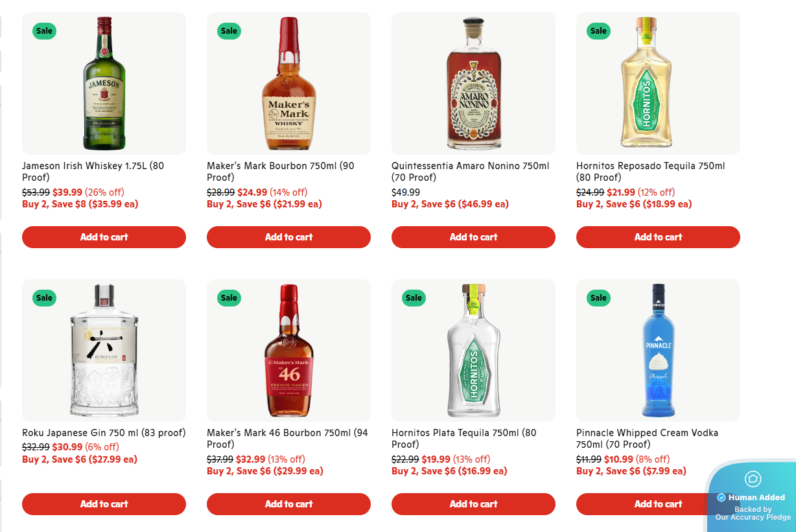Open the Pinnacle Whipped Cream Vodka image
796x532 pixels.
tap(658, 351)
